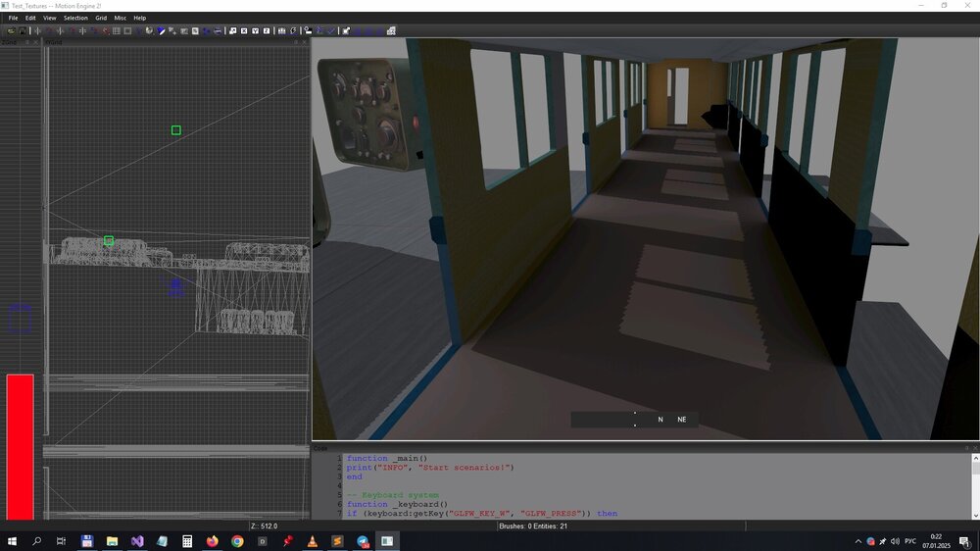Expand hidden system tray icons chevron
This screenshot has height=551, width=980.
coord(858,541)
